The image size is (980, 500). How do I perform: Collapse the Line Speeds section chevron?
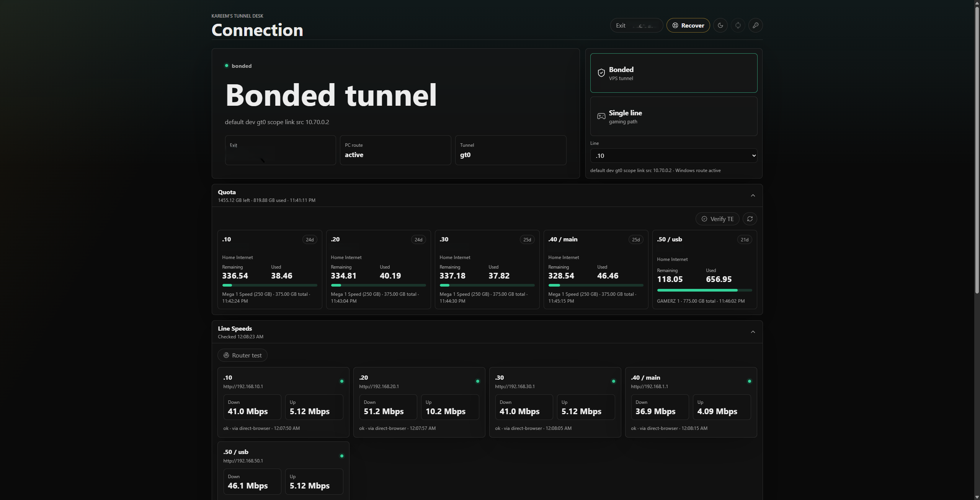point(753,332)
